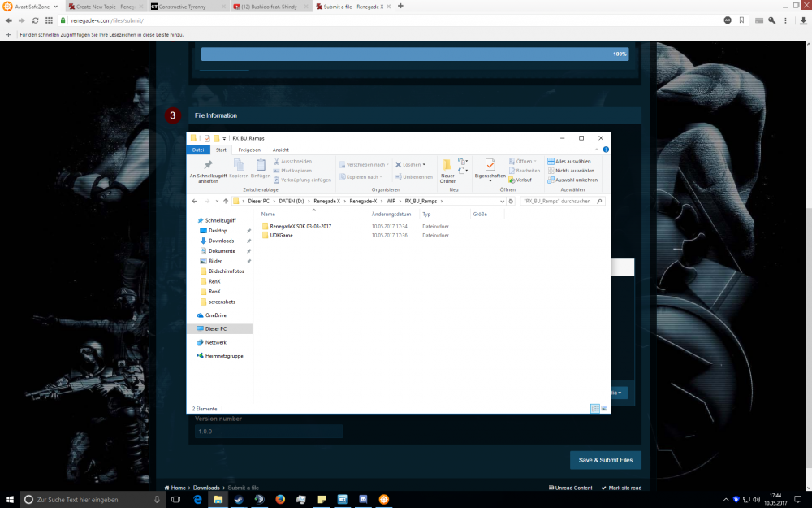Screen dimensions: 812x508
Task: Open Explorer help question mark icon
Action: 606,150
